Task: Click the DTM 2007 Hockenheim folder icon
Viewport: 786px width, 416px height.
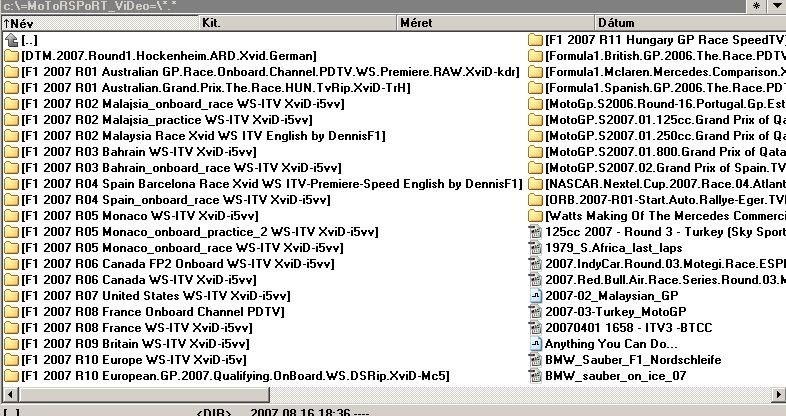Action: 11,56
